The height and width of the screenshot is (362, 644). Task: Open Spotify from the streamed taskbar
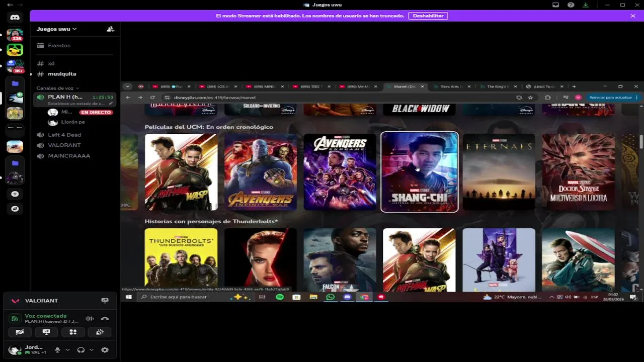(280, 297)
